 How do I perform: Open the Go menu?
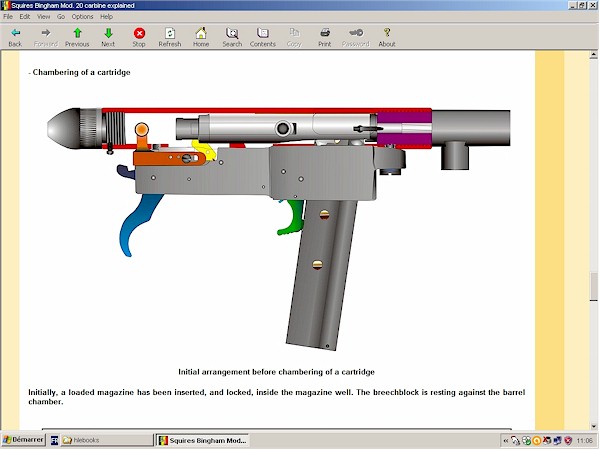pos(61,16)
